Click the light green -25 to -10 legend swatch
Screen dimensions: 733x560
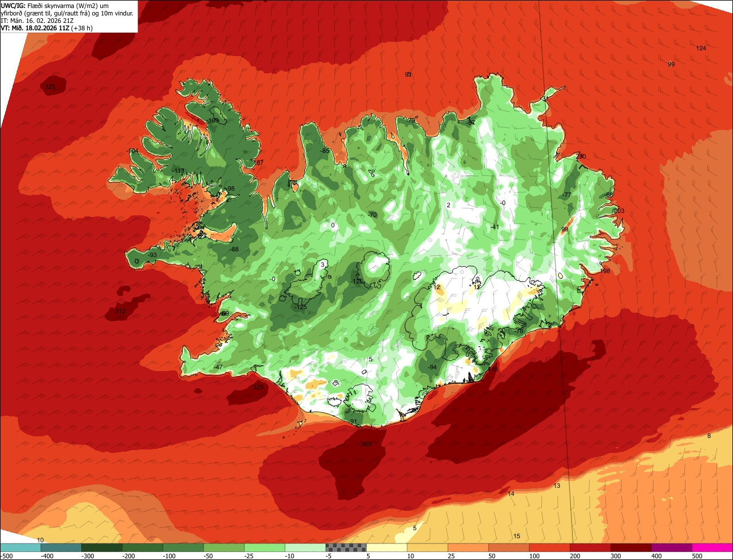point(265,547)
